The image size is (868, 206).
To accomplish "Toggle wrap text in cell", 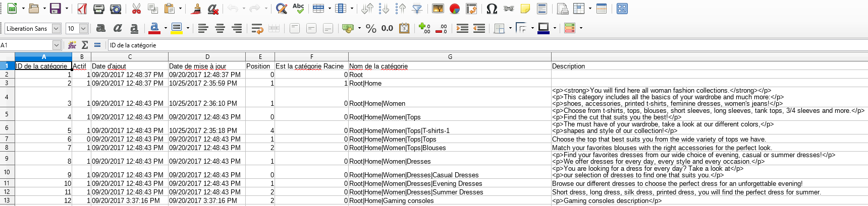I will tap(257, 29).
